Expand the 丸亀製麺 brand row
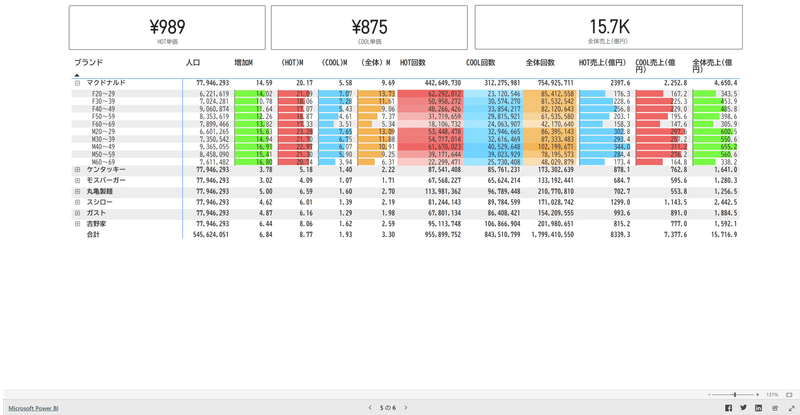800x415 pixels. [78, 191]
